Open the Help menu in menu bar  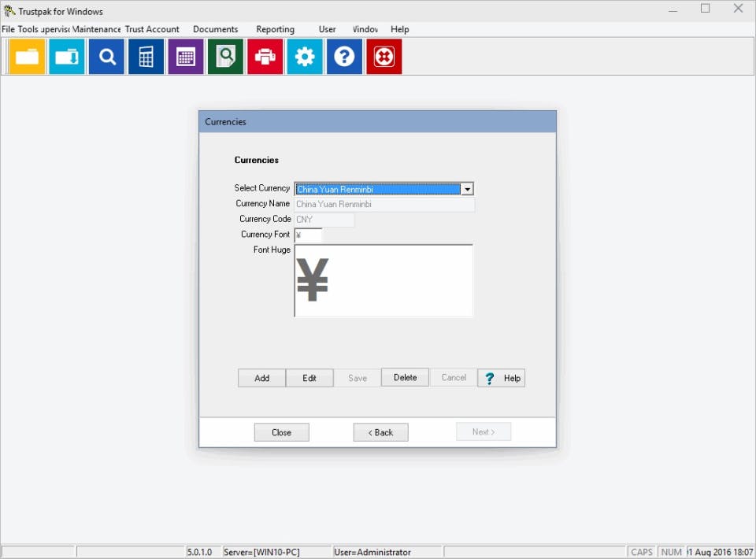pyautogui.click(x=400, y=29)
